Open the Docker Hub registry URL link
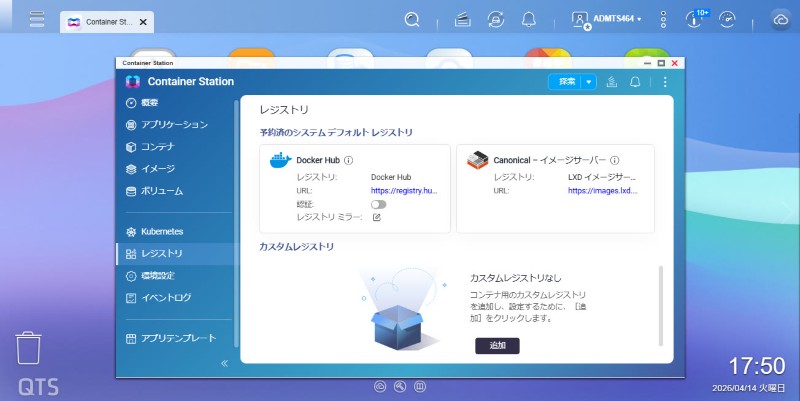800x401 pixels. [404, 190]
